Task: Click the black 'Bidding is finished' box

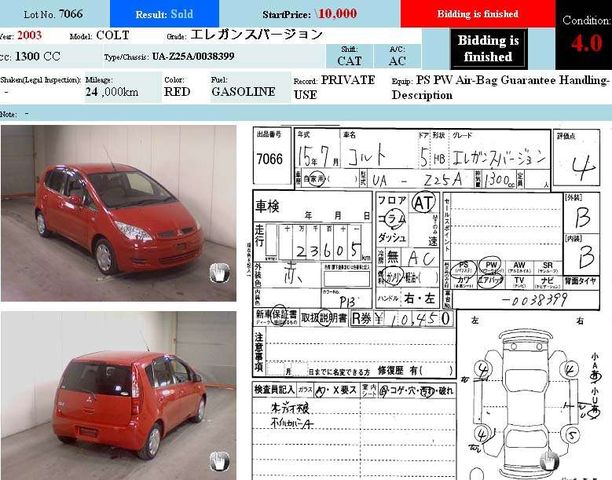Action: (x=488, y=49)
